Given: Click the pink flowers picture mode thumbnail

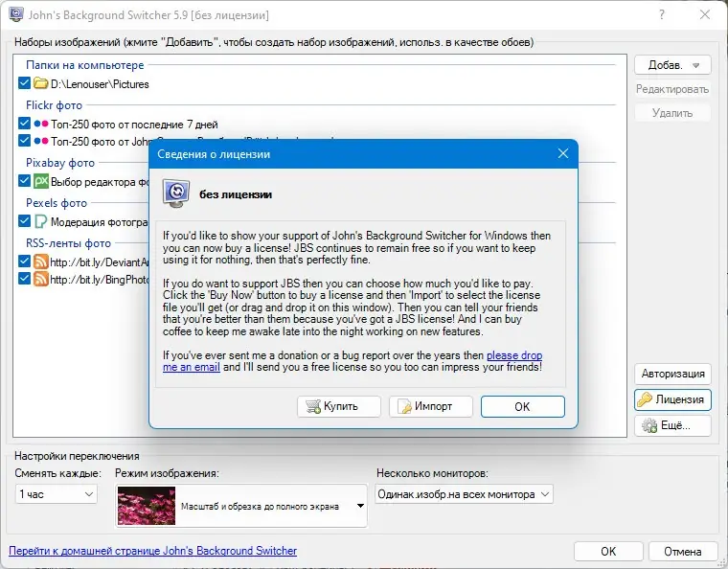Looking at the screenshot, I should (147, 506).
